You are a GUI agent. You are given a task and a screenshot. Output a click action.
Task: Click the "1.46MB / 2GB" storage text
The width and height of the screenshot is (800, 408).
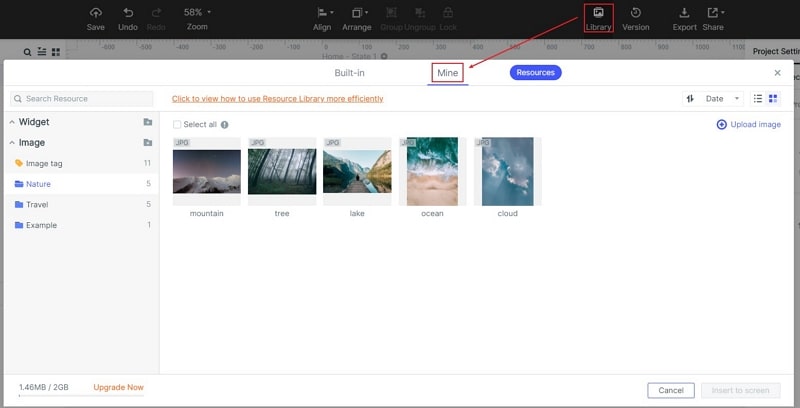[x=44, y=387]
